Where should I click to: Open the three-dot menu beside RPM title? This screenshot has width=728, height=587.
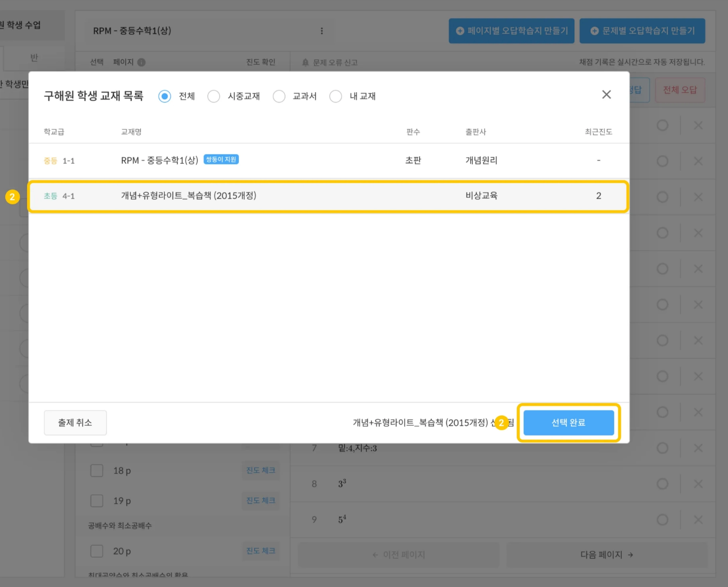pyautogui.click(x=322, y=31)
